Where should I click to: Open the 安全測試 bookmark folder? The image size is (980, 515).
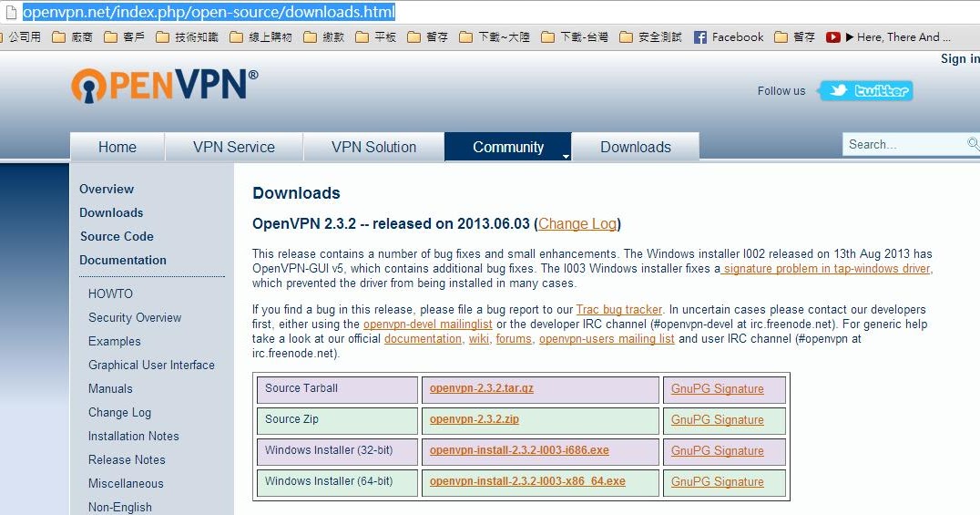pos(650,37)
